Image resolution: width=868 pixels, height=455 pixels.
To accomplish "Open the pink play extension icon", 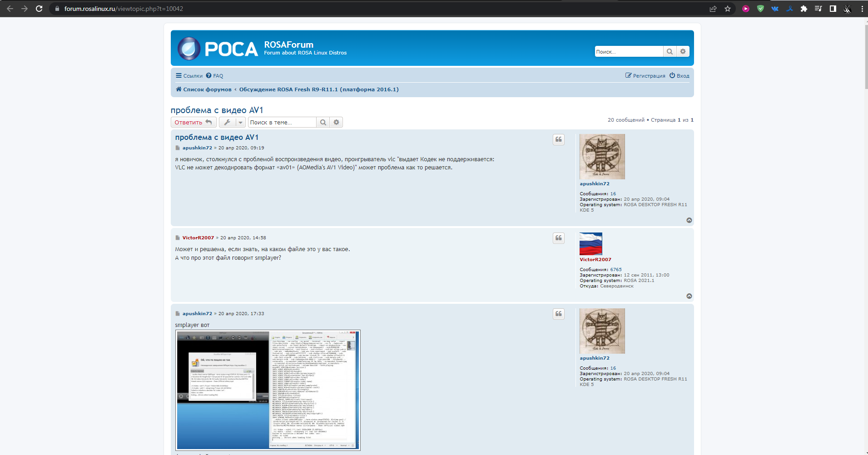I will click(x=746, y=9).
